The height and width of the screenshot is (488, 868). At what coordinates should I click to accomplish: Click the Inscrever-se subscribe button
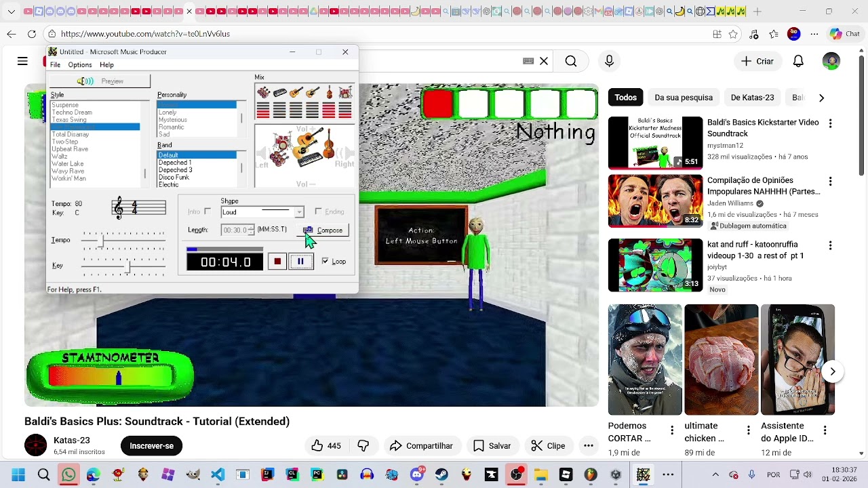[x=151, y=445]
